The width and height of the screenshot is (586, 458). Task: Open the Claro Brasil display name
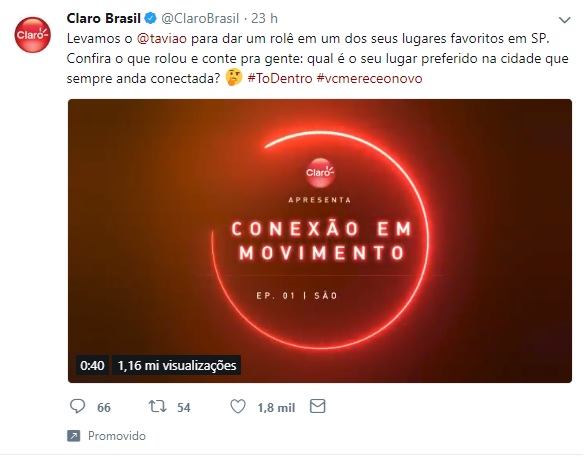click(x=104, y=18)
